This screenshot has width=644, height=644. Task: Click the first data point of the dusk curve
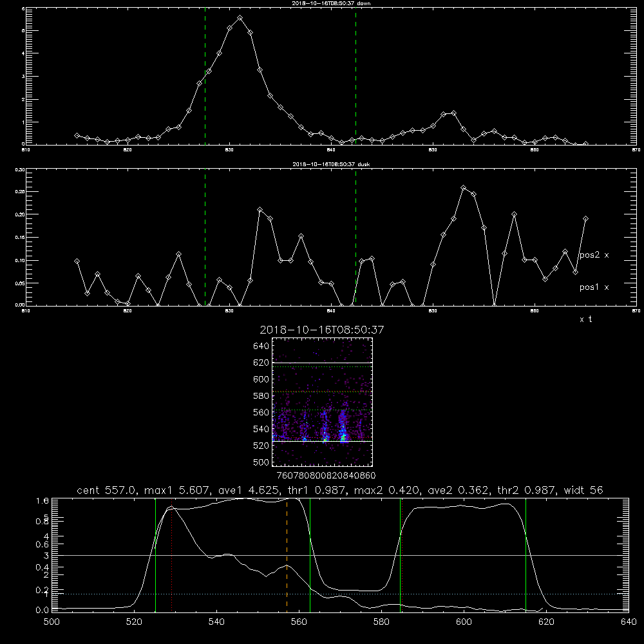pyautogui.click(x=77, y=261)
